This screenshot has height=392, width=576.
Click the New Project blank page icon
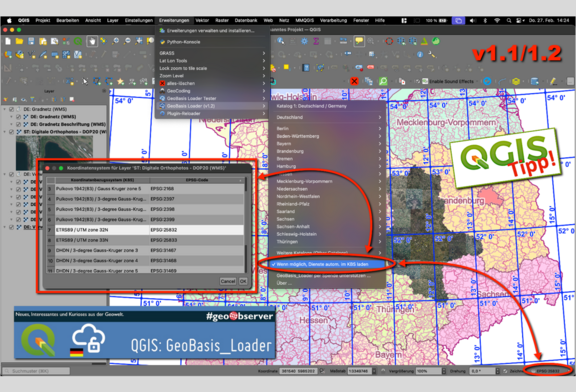pyautogui.click(x=8, y=42)
